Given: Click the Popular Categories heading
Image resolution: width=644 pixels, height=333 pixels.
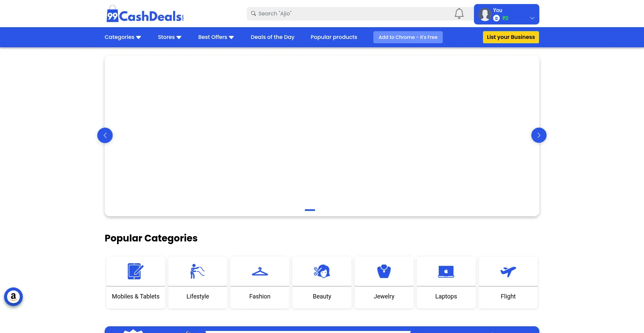Looking at the screenshot, I should (x=151, y=238).
